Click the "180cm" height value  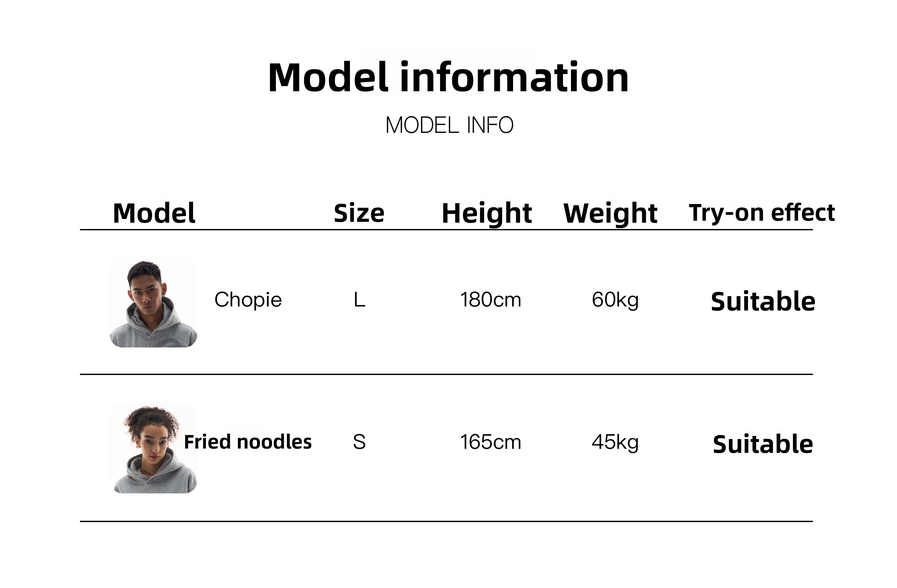[490, 300]
